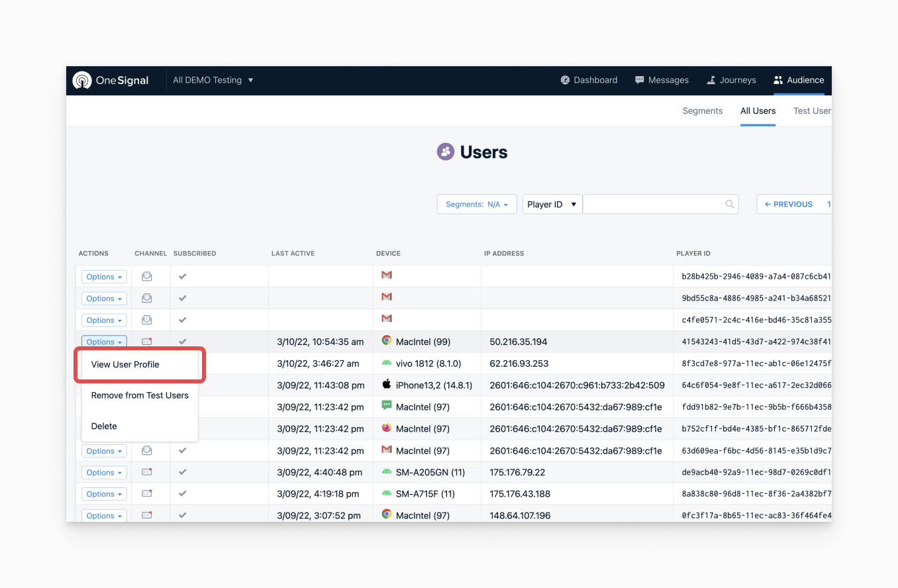898x588 pixels.
Task: Open the Segments: N/A filter dropdown
Action: pyautogui.click(x=477, y=205)
